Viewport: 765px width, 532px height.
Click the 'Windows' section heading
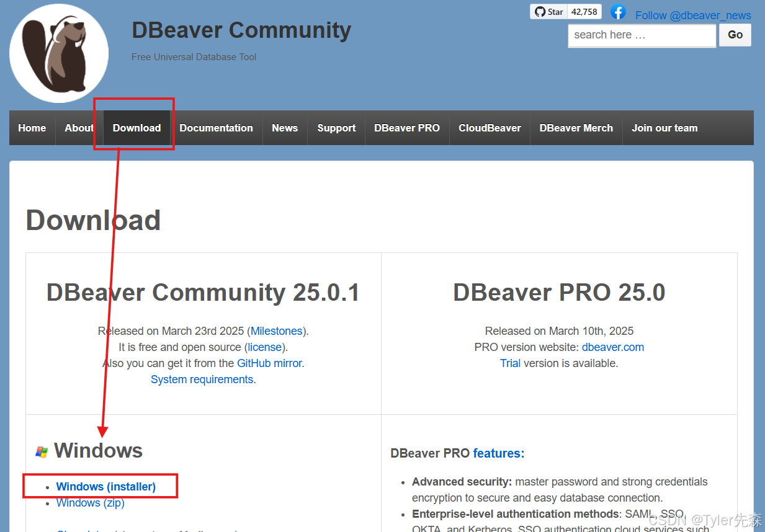click(99, 451)
